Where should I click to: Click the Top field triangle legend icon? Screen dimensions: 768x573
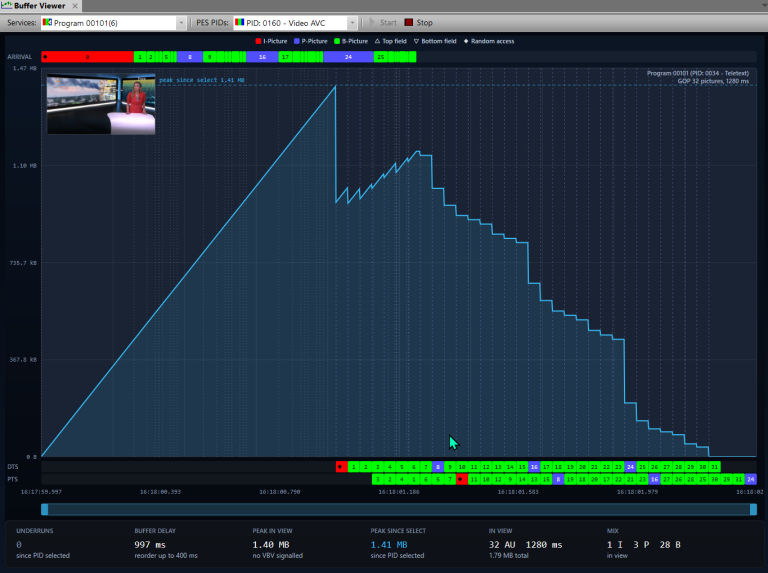pyautogui.click(x=377, y=41)
